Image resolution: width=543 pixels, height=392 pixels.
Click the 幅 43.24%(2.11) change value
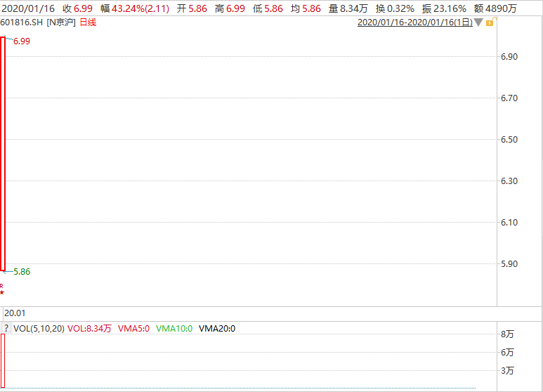point(135,8)
